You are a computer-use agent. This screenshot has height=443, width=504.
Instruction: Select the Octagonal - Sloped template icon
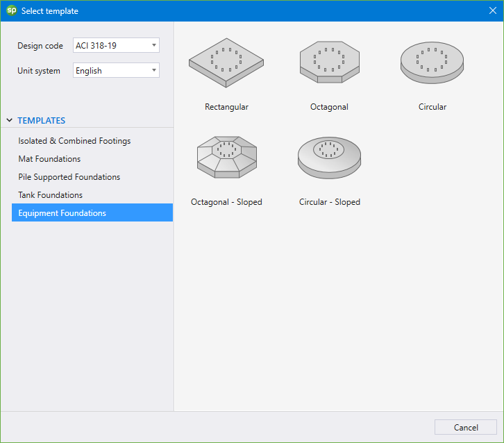pyautogui.click(x=226, y=158)
